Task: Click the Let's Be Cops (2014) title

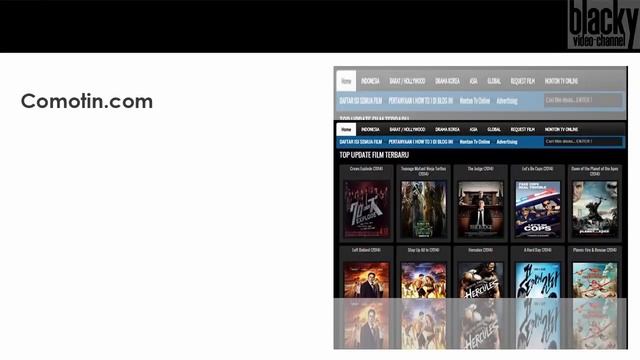Action: click(x=538, y=169)
